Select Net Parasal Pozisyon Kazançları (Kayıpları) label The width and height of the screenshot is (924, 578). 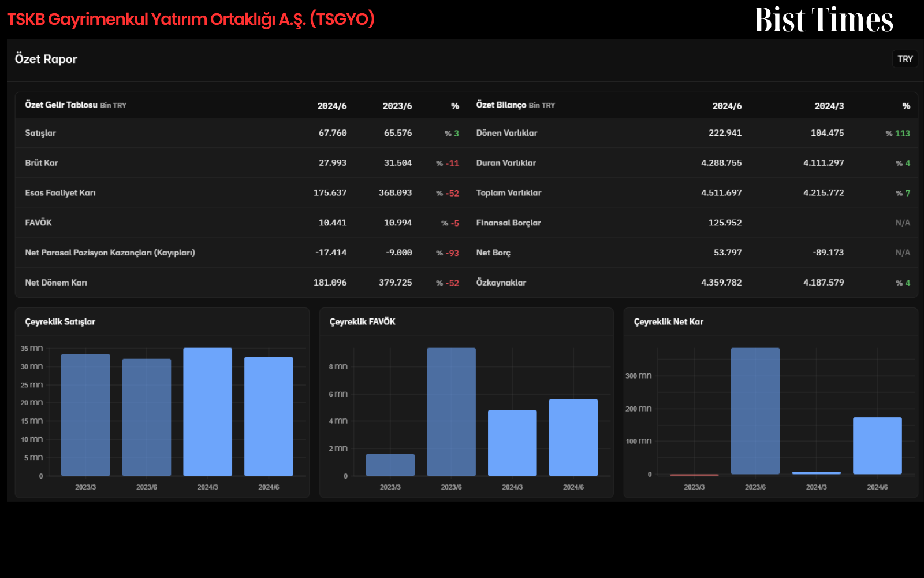pos(110,253)
